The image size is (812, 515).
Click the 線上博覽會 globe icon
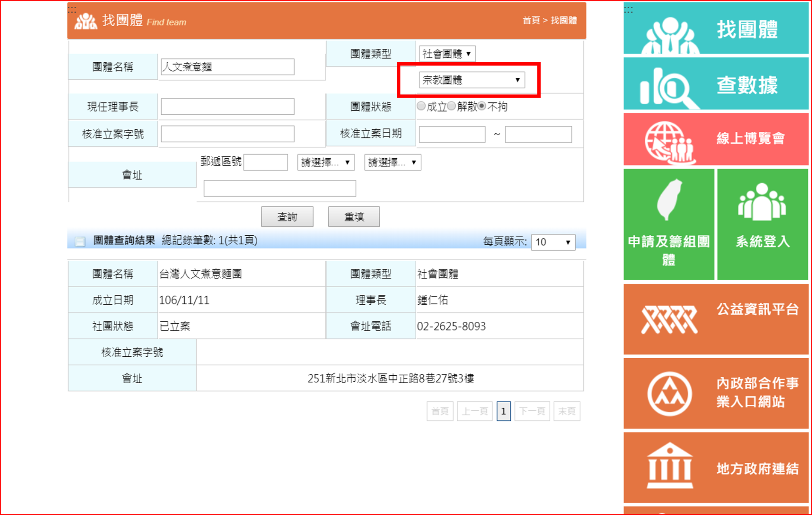coord(670,142)
